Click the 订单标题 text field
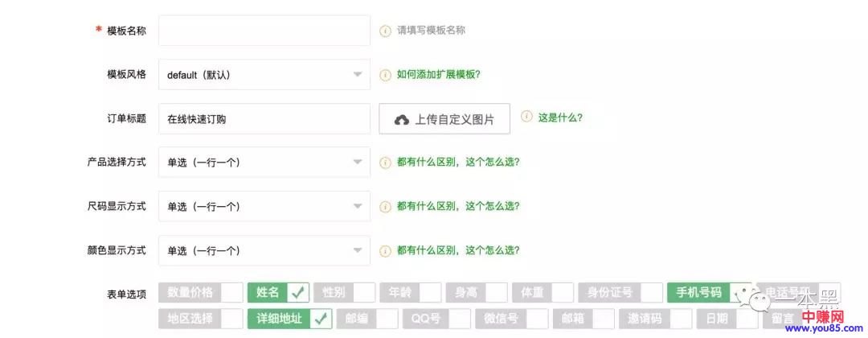 264,119
